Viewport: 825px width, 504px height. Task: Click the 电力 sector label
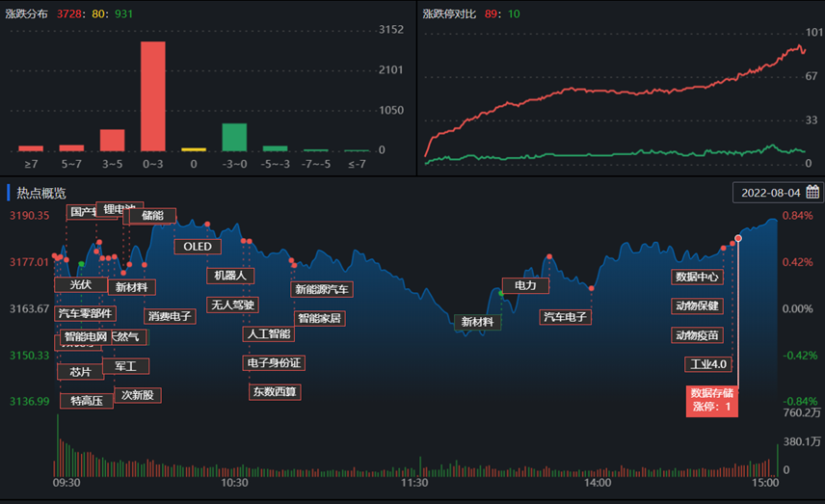pyautogui.click(x=525, y=286)
